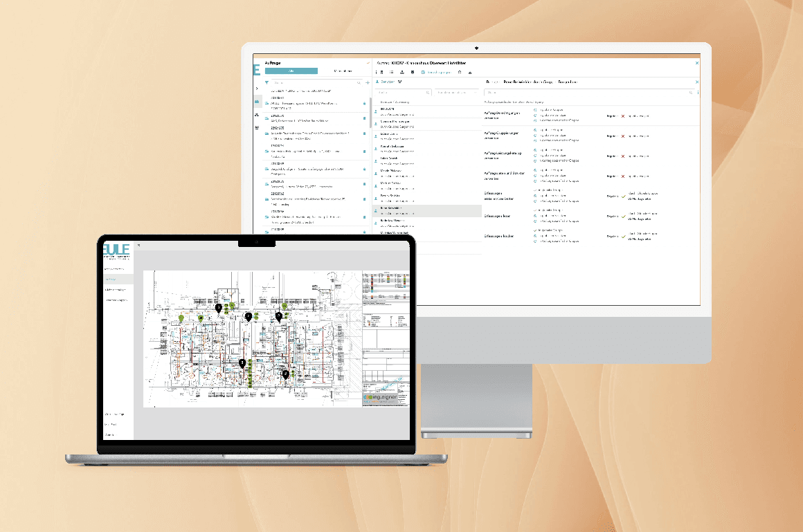This screenshot has height=532, width=803.
Task: Click the small icon atop laptop's gray header
Action: pyautogui.click(x=138, y=246)
